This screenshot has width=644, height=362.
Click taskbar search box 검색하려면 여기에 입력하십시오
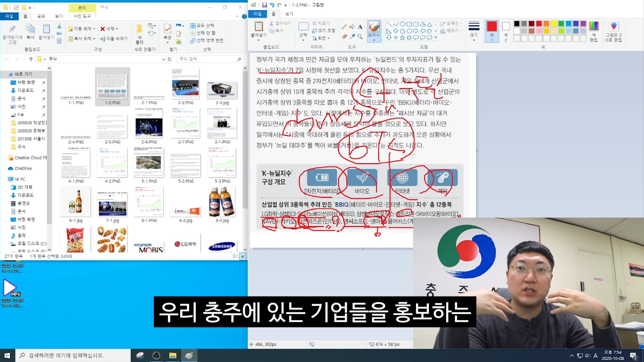click(x=73, y=355)
